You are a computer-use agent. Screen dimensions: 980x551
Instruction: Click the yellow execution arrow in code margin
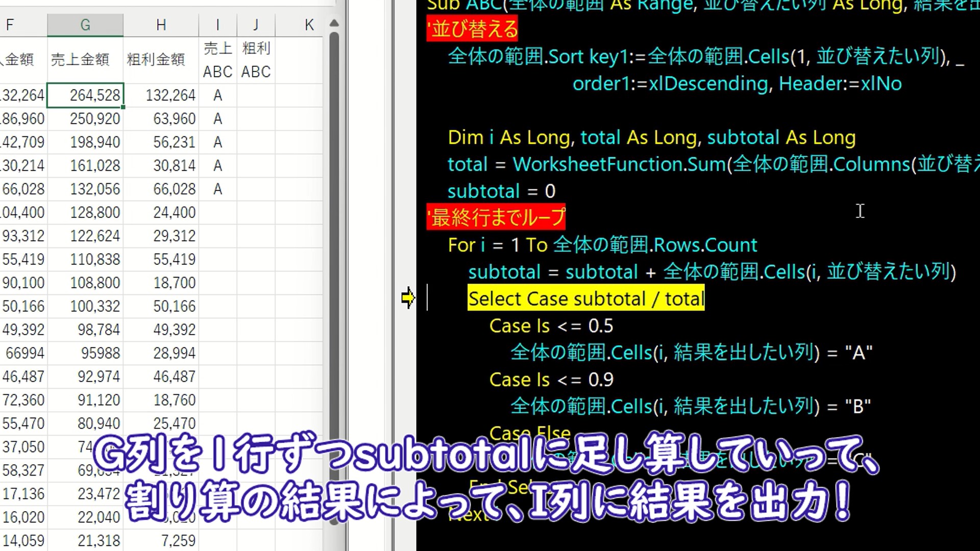(408, 298)
